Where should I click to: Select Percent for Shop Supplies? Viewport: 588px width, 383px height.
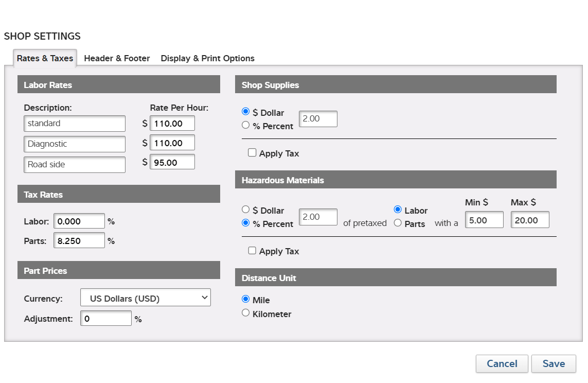click(245, 125)
